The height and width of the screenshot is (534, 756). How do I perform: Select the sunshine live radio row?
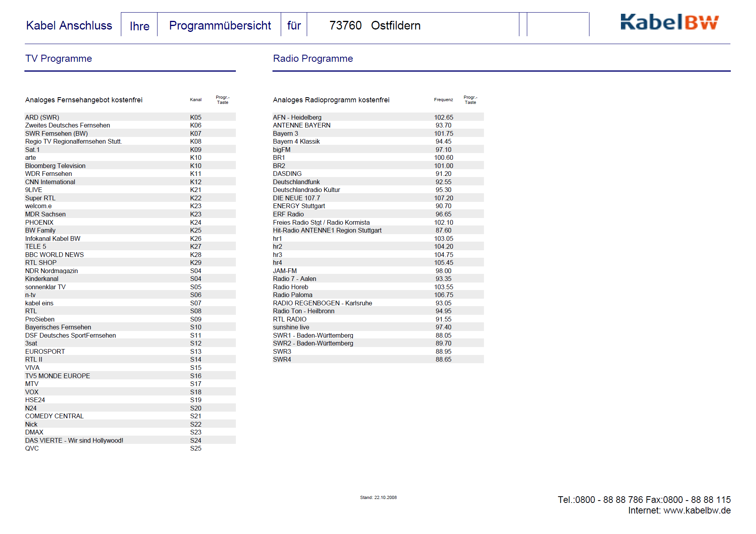tap(291, 327)
